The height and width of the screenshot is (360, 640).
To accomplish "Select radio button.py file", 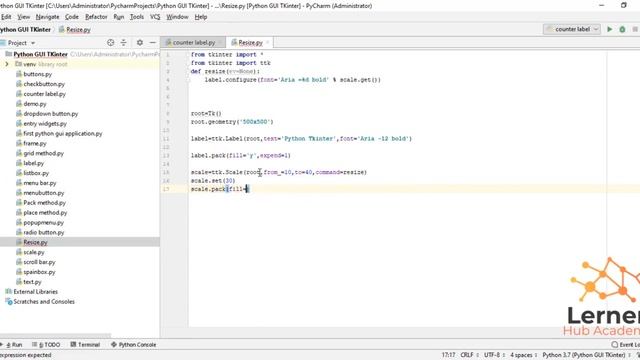I will click(44, 232).
